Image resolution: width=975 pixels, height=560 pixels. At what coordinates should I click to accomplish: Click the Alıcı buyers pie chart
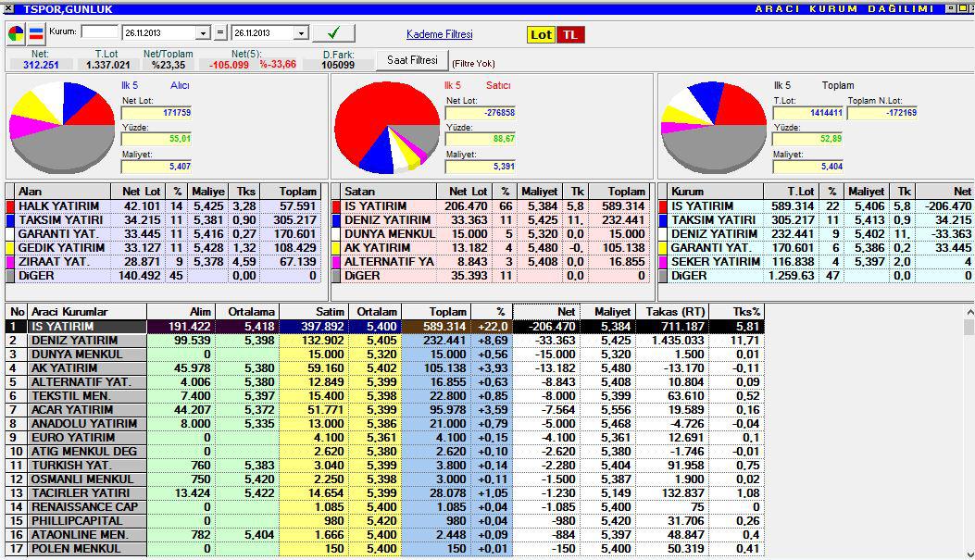pyautogui.click(x=62, y=128)
